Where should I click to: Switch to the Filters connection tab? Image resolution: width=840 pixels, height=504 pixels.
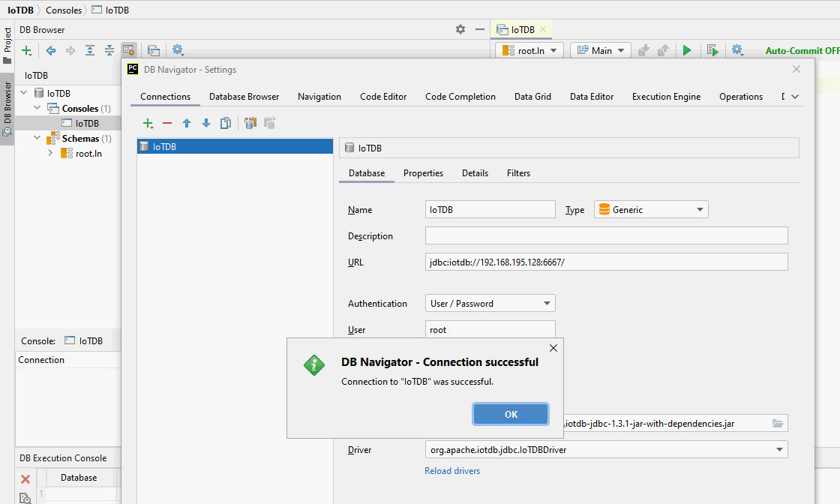point(518,173)
